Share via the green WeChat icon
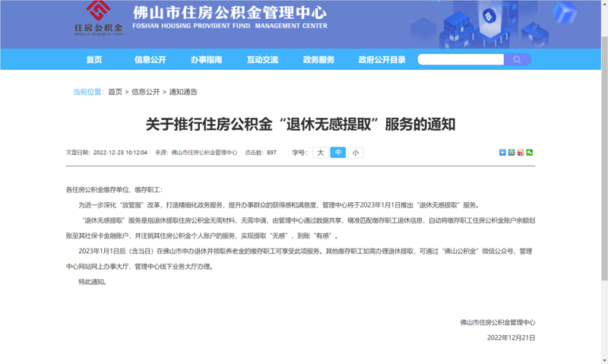Viewport: 608px width, 364px height. click(530, 153)
